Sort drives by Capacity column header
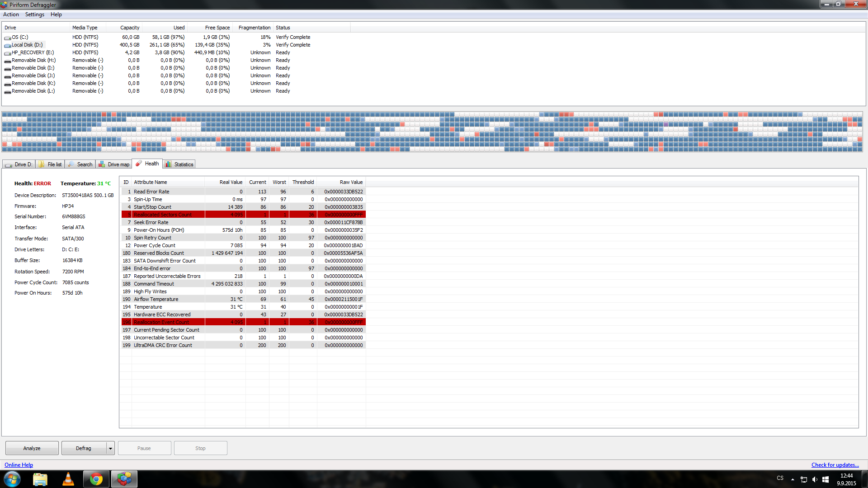The width and height of the screenshot is (868, 488). [124, 28]
